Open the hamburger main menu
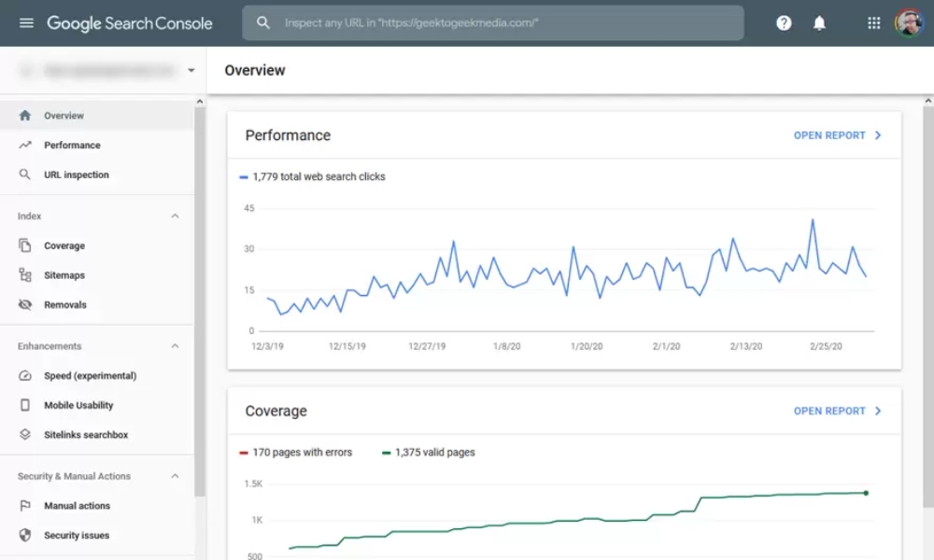Viewport: 934px width, 560px height. [26, 23]
